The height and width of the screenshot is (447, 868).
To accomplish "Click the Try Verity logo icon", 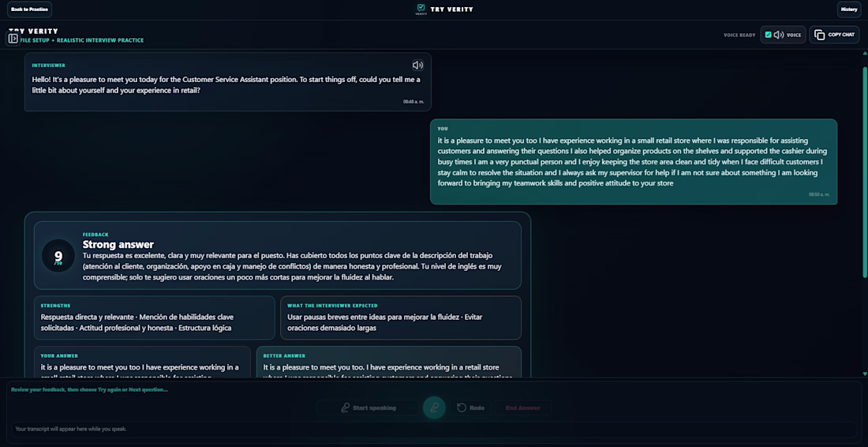I will pos(421,9).
